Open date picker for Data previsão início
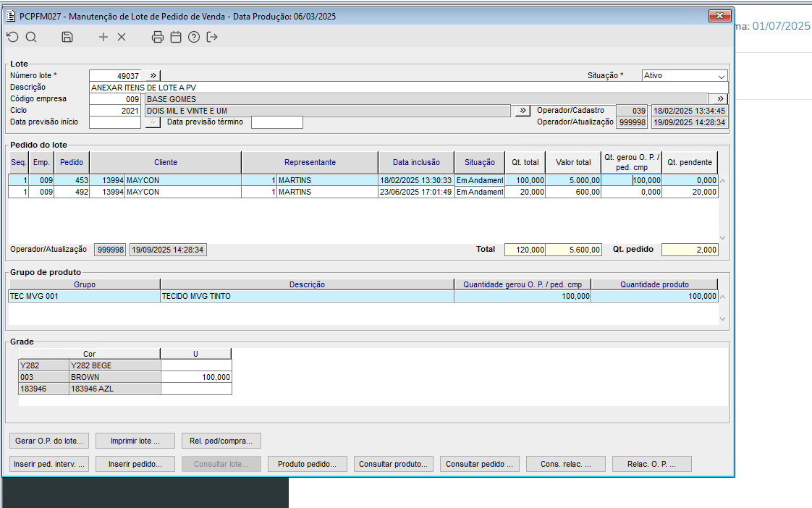 click(153, 122)
